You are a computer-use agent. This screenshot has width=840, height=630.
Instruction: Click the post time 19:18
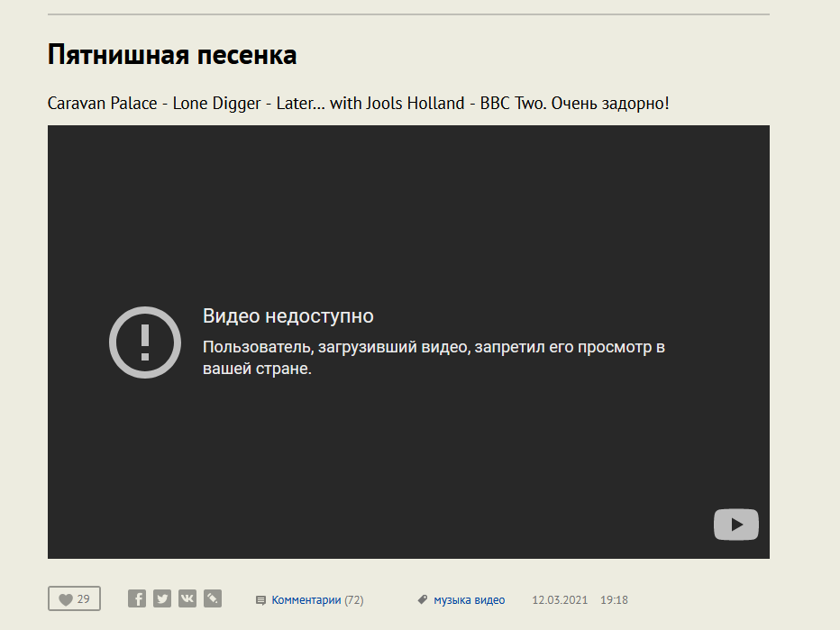[x=614, y=600]
